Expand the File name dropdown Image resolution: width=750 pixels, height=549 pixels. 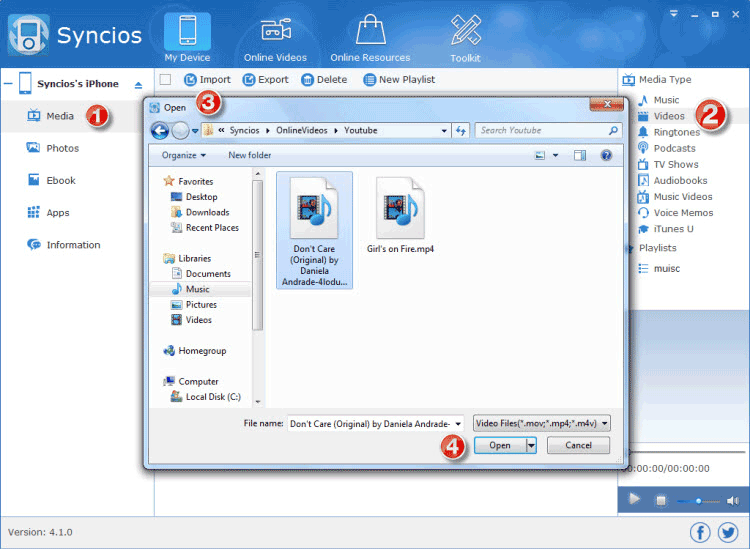pos(458,424)
